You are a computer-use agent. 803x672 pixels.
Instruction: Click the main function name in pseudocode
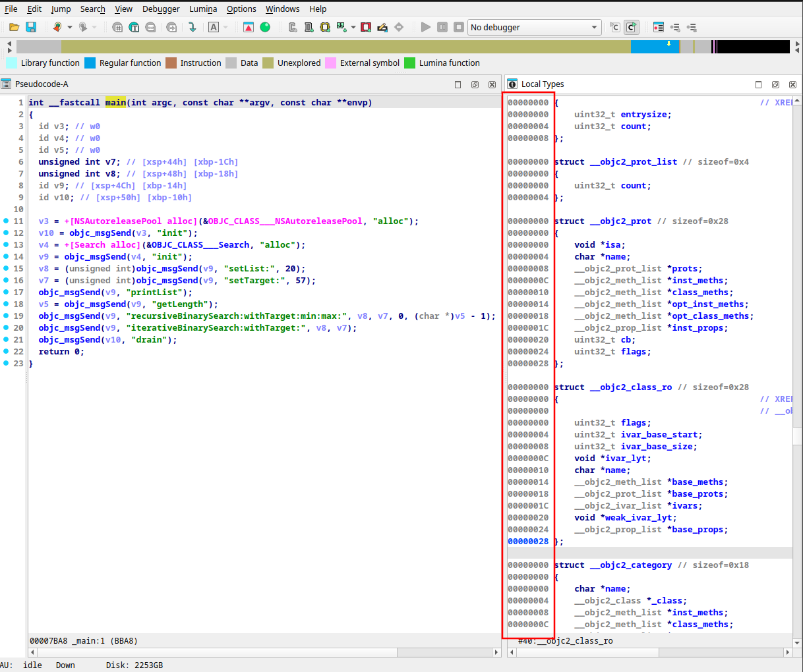click(x=115, y=102)
